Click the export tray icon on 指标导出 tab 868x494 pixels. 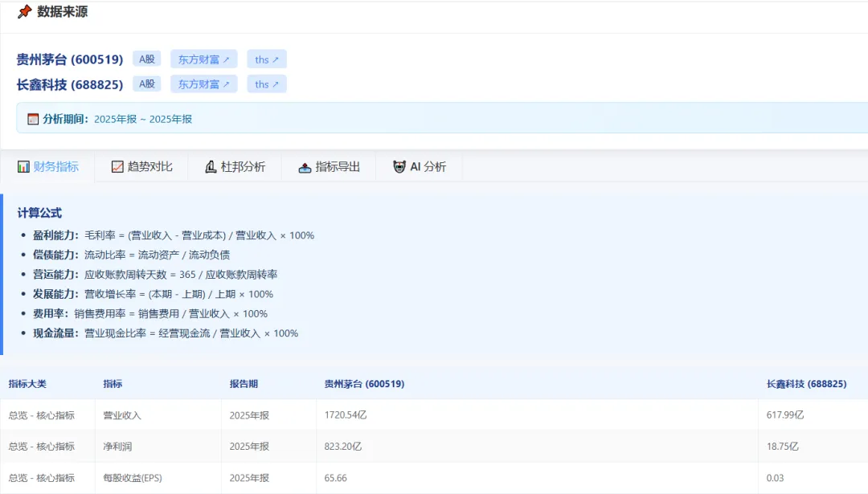[x=305, y=167]
